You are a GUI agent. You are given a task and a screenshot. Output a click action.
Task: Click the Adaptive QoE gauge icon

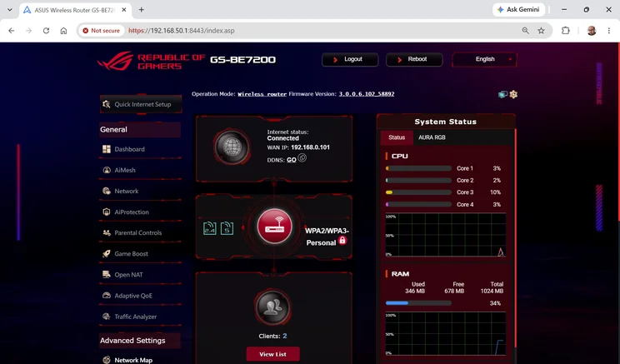click(107, 296)
